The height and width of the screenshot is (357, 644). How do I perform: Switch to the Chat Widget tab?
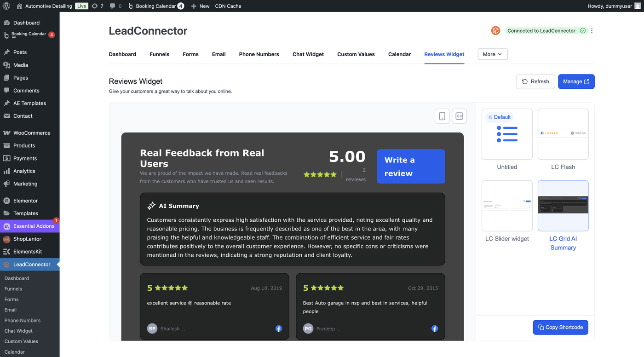pyautogui.click(x=308, y=54)
